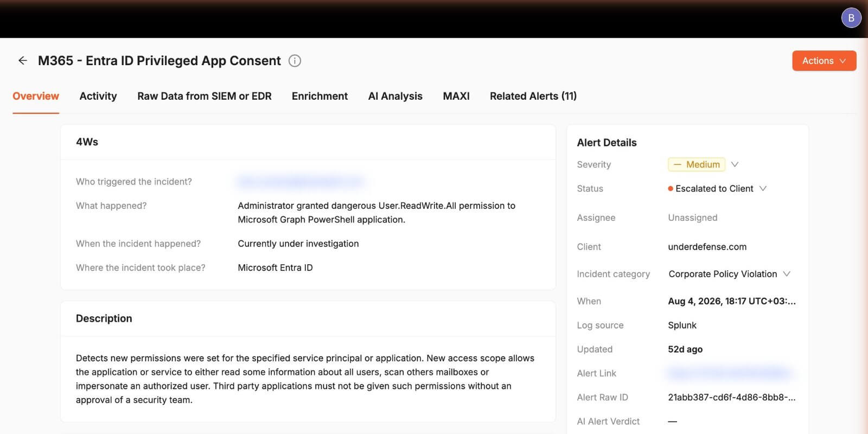This screenshot has height=434, width=868.
Task: Select the Alert Raw ID value
Action: pos(732,397)
